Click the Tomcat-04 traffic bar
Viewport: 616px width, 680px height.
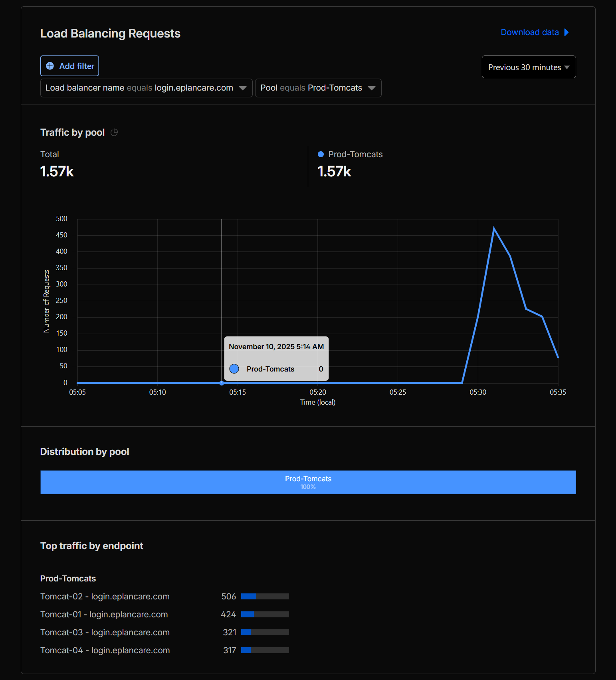(265, 650)
